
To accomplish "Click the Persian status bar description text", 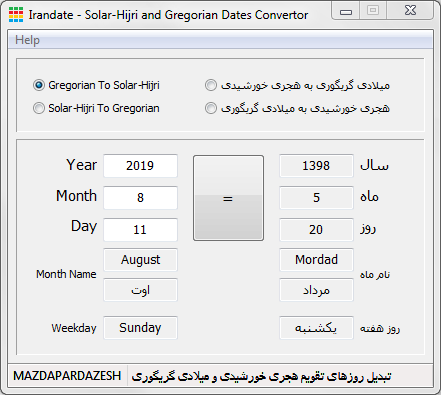I will tap(261, 377).
